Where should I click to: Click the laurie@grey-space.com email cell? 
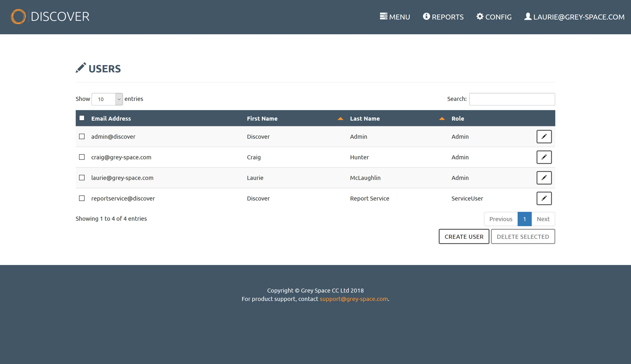point(122,178)
